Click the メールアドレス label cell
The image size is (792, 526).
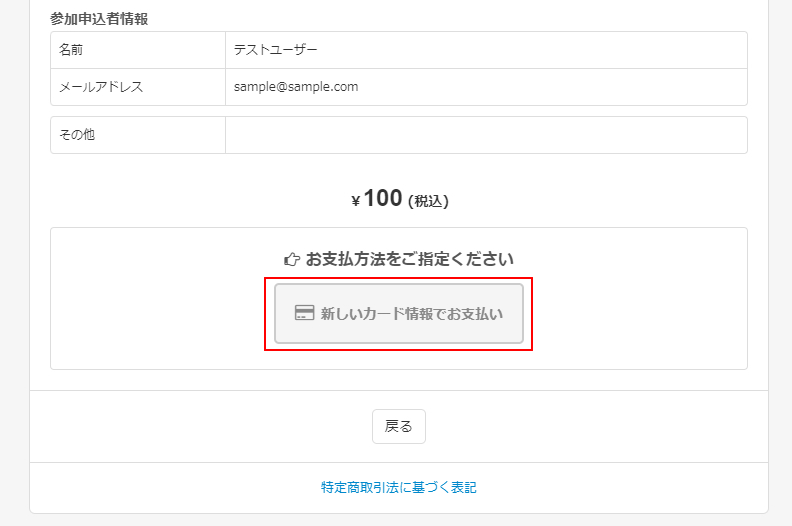pyautogui.click(x=138, y=87)
